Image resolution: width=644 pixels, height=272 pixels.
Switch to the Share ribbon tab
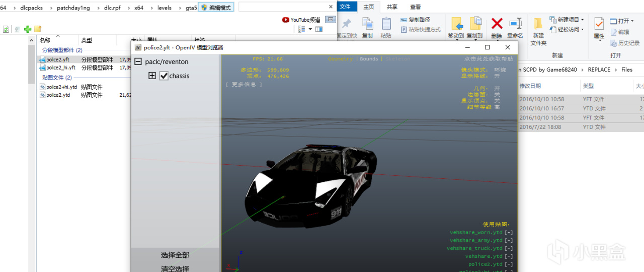pyautogui.click(x=391, y=7)
